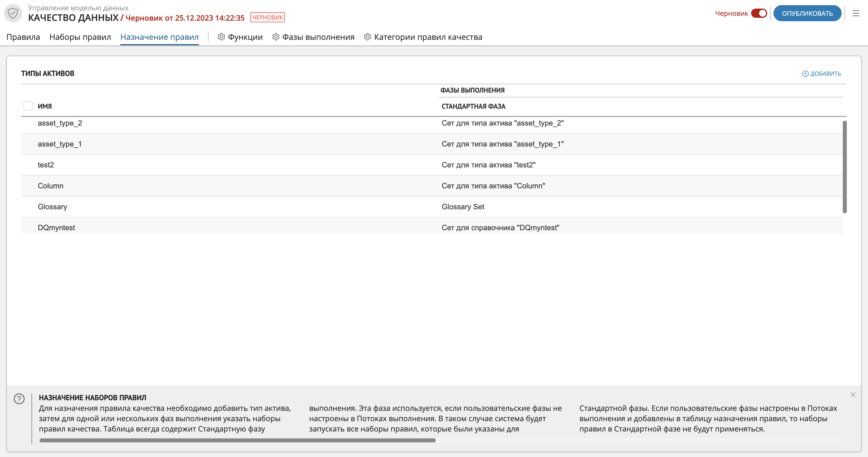The height and width of the screenshot is (457, 868).
Task: Click the help panel horizontal scrollbar
Action: [237, 440]
